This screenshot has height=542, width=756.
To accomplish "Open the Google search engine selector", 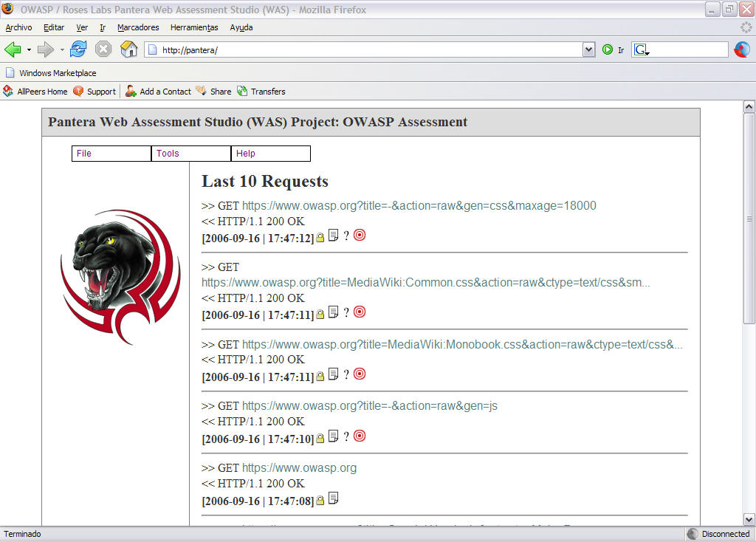I will click(642, 49).
